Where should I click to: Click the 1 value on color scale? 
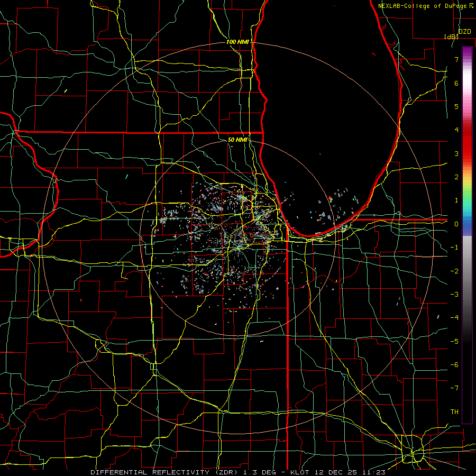(456, 200)
